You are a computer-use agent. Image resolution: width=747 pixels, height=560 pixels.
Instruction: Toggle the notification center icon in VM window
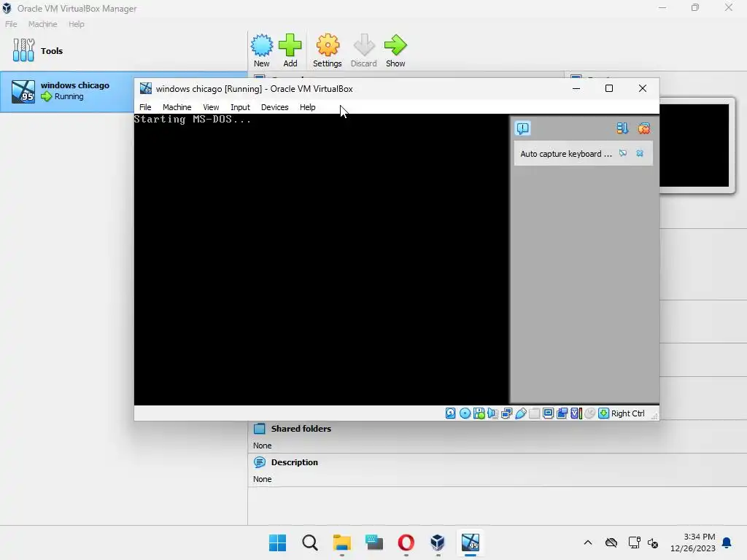522,128
